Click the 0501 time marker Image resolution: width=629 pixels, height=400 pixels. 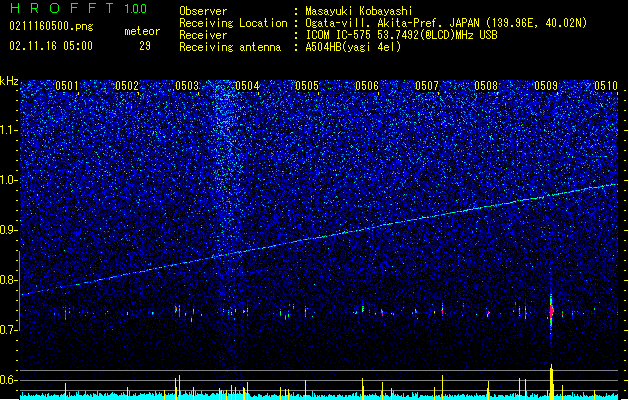[67, 86]
